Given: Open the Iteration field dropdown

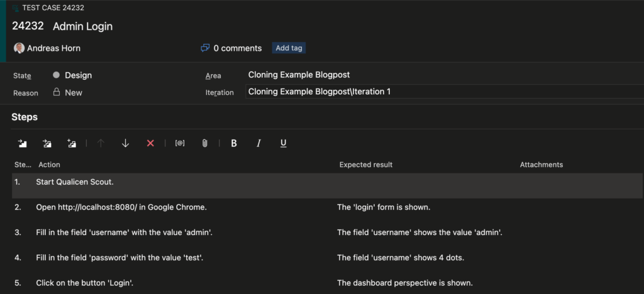Looking at the screenshot, I should 440,92.
